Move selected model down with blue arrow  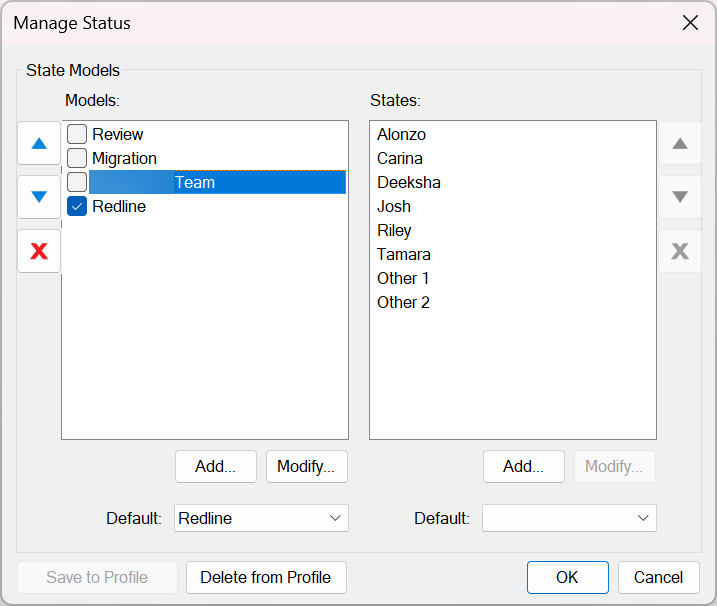click(x=39, y=197)
